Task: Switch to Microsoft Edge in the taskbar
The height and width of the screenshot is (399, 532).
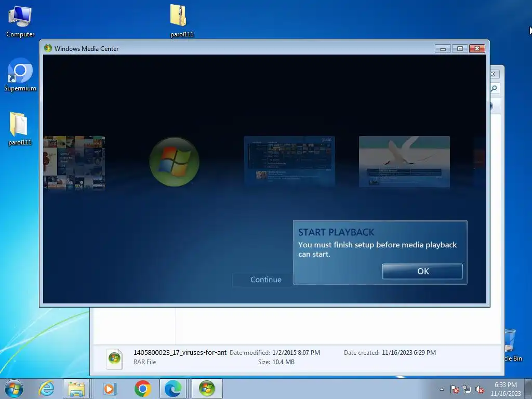Action: coord(174,389)
